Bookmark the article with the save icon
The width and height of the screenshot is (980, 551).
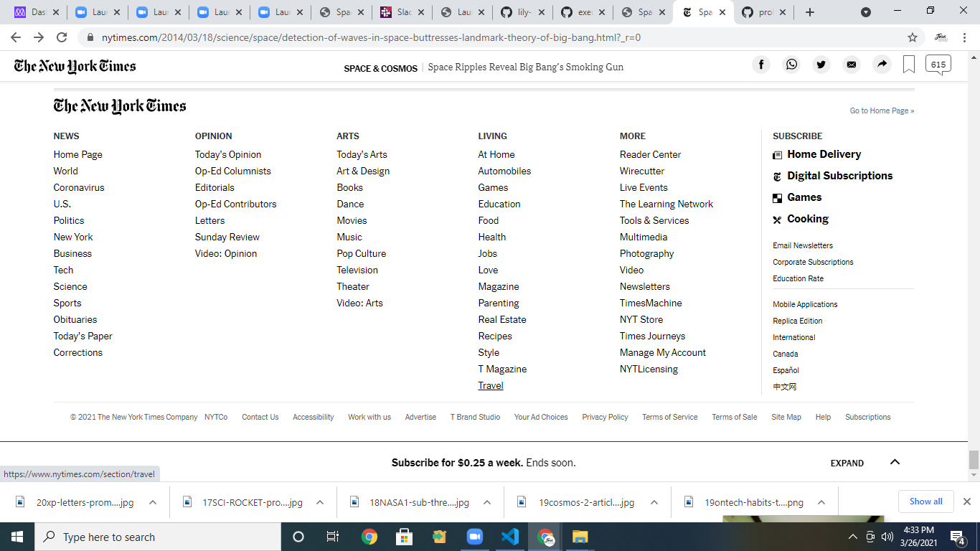(x=908, y=64)
